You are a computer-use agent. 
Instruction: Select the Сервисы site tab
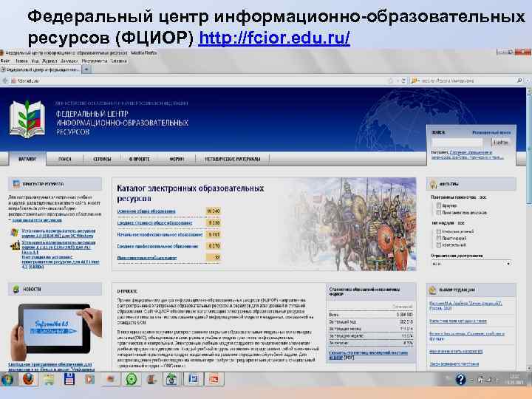pos(102,159)
